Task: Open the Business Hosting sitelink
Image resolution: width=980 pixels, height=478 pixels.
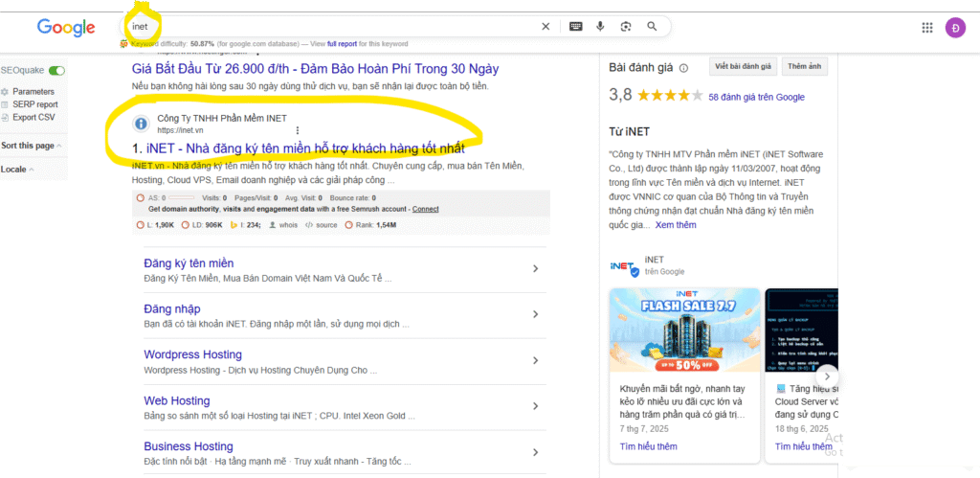Action: (189, 446)
